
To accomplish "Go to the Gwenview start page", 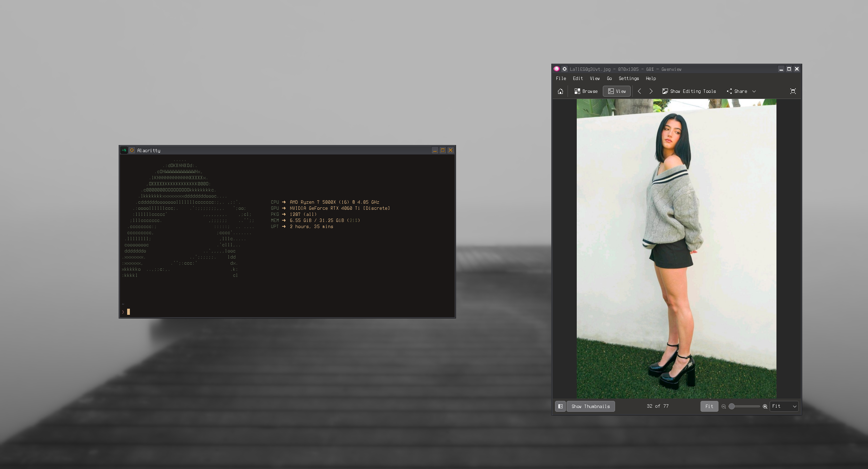I will click(560, 91).
